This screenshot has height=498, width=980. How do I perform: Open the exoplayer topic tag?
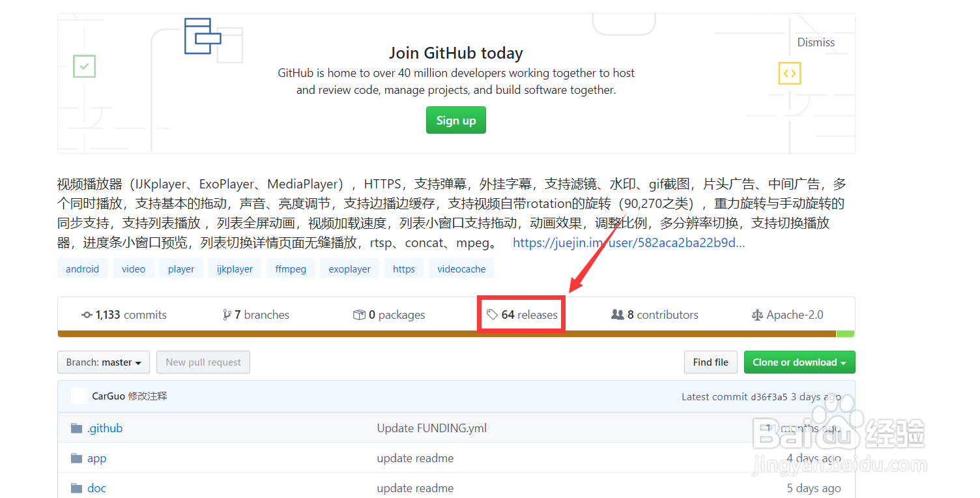pyautogui.click(x=349, y=269)
